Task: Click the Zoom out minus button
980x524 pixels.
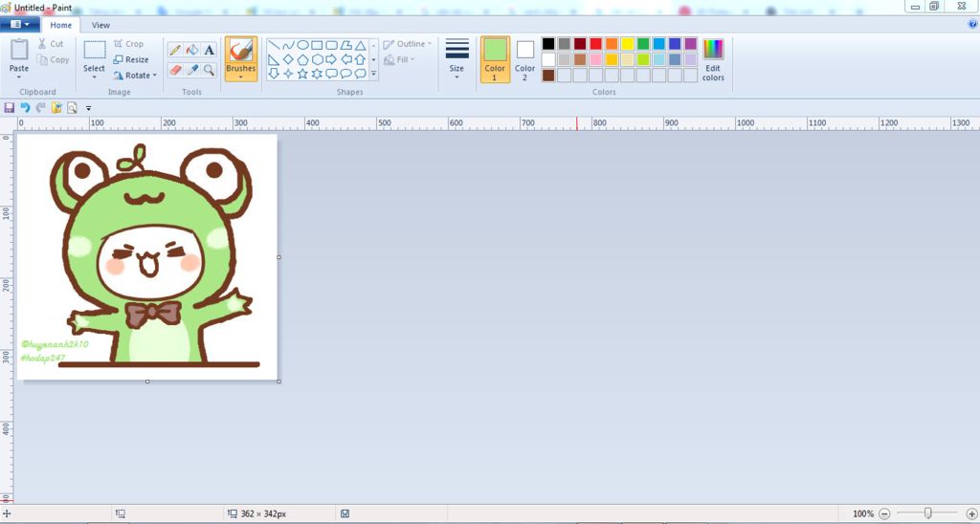Action: (x=884, y=513)
